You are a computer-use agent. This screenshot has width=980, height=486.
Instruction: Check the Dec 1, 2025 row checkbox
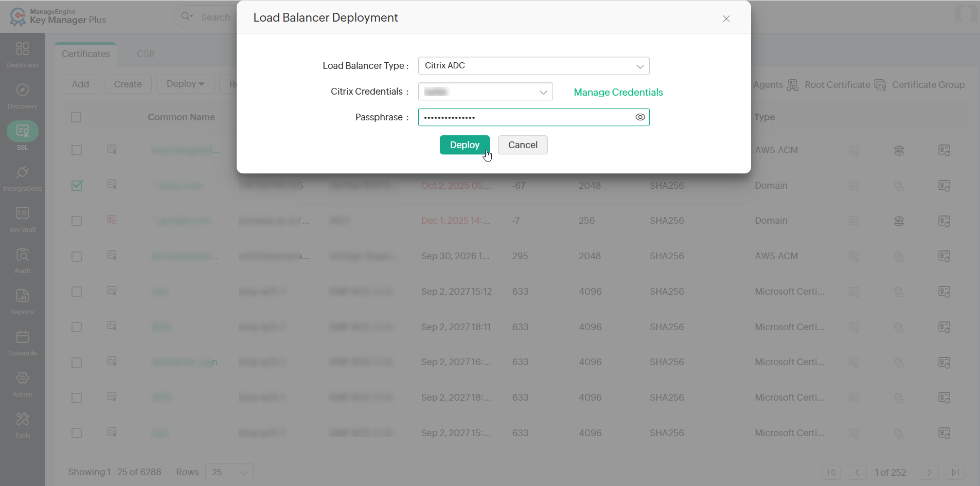(x=77, y=221)
